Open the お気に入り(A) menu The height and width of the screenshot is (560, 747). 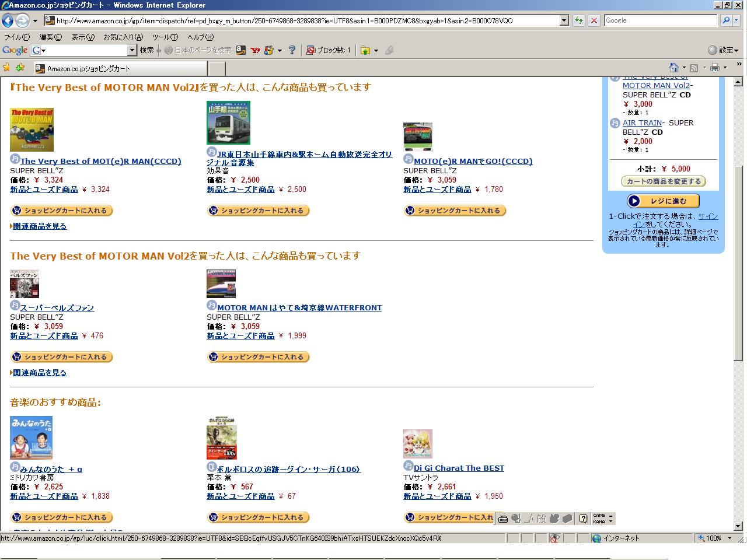[123, 37]
